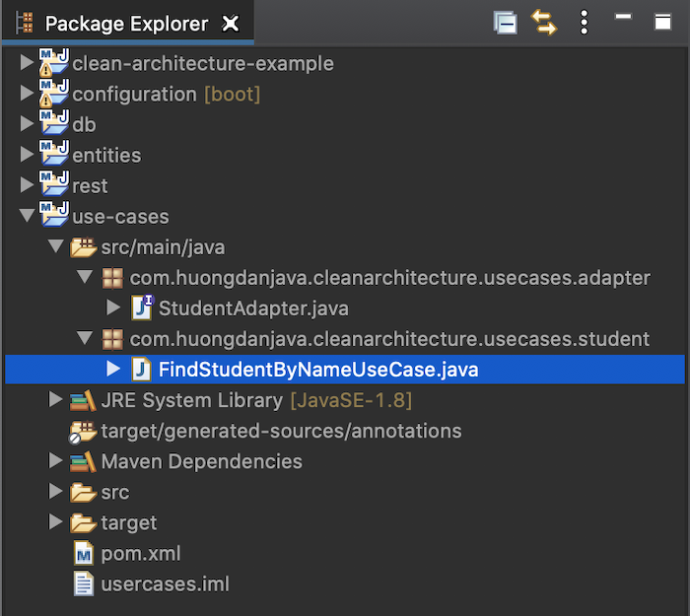Image resolution: width=690 pixels, height=616 pixels.
Task: Close the Package Explorer tab
Action: click(x=231, y=24)
